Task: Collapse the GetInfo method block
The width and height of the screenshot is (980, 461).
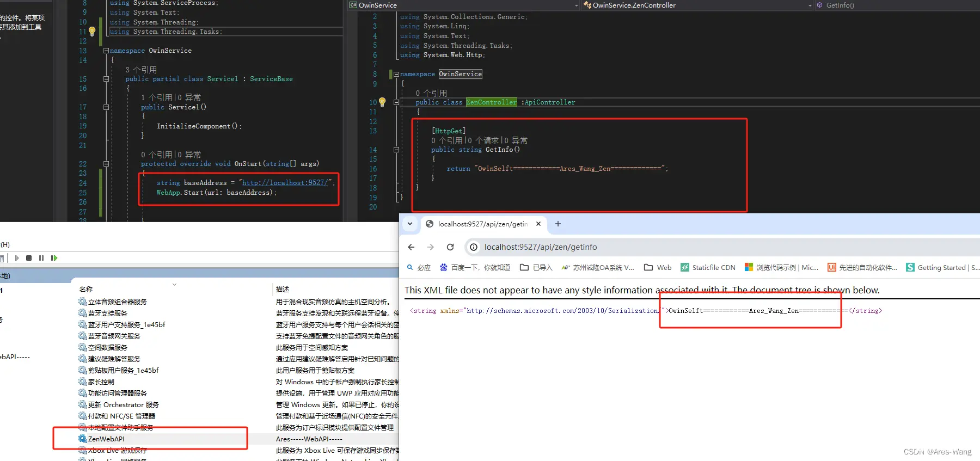Action: coord(396,150)
